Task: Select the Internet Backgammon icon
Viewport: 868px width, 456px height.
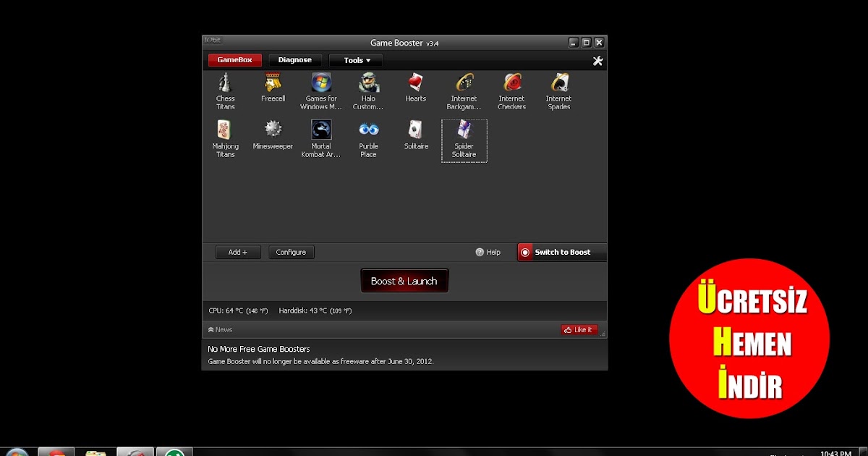Action: (464, 83)
